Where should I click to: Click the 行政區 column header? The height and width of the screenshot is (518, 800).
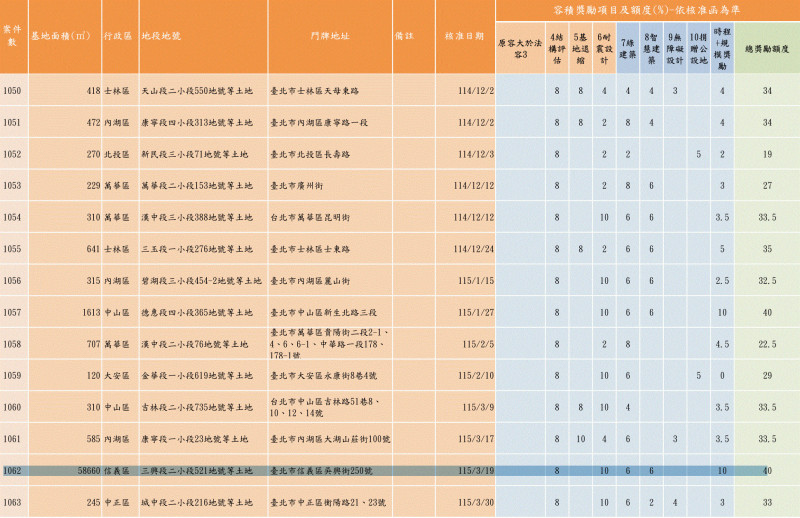pos(118,36)
